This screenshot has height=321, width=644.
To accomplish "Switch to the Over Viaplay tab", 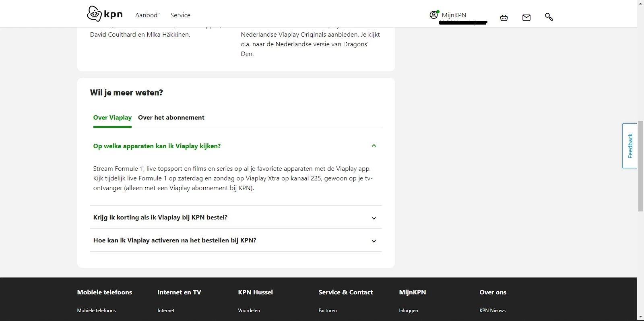I will (x=112, y=118).
